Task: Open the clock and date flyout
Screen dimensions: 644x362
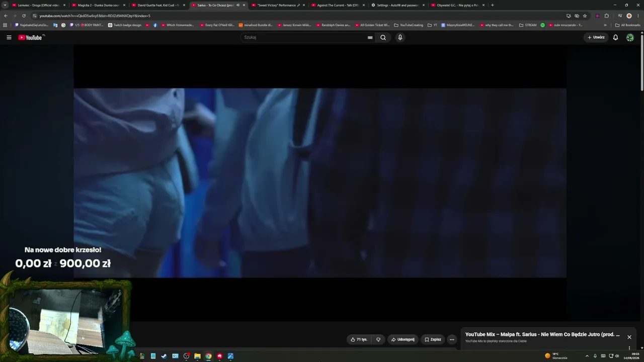Action: [631, 356]
